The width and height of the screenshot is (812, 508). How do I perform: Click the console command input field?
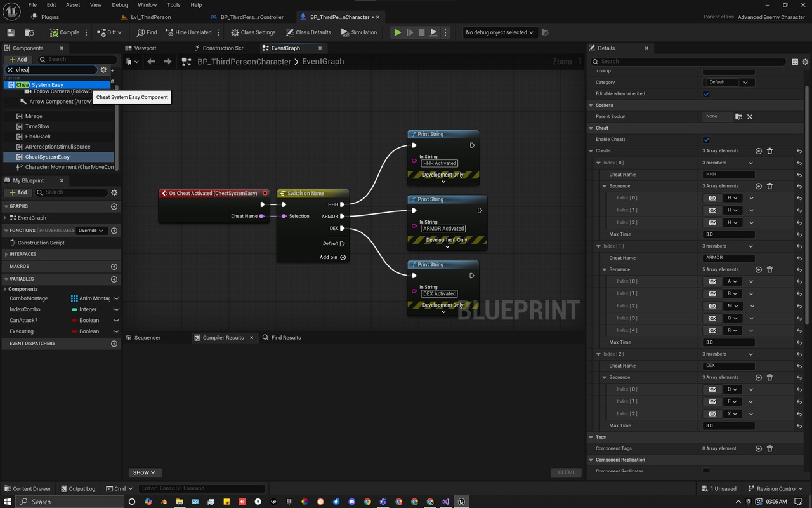[x=201, y=488]
